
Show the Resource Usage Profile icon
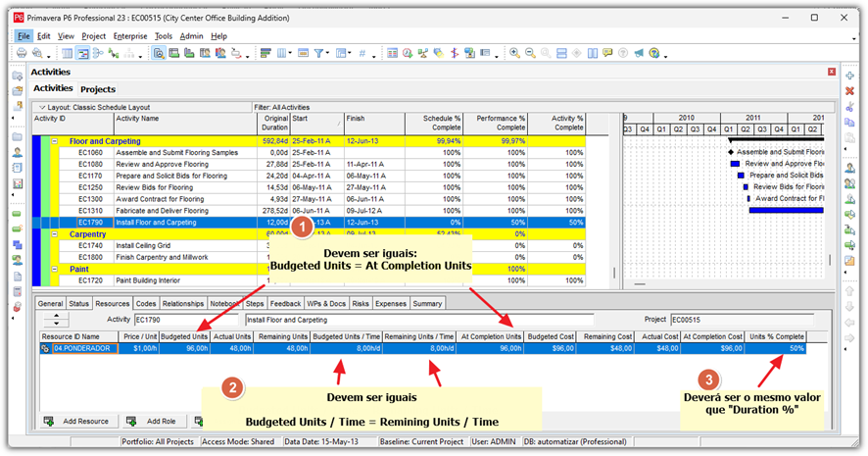click(x=220, y=53)
